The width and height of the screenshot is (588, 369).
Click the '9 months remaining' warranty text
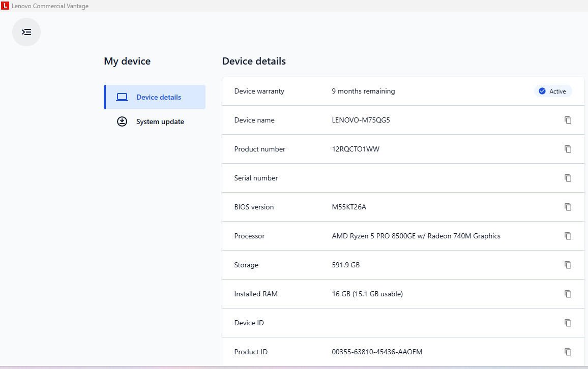tap(363, 91)
